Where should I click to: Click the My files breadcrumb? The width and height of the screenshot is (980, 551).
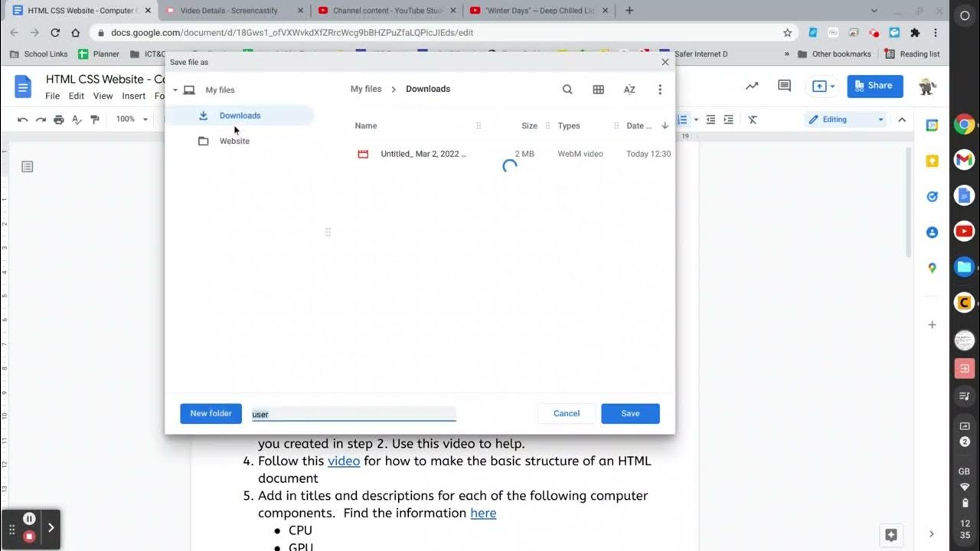pyautogui.click(x=366, y=89)
